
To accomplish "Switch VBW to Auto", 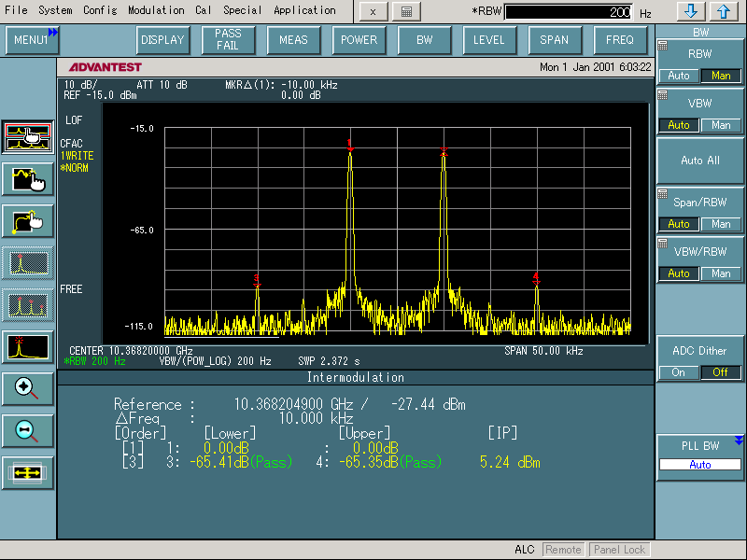I will pyautogui.click(x=679, y=124).
